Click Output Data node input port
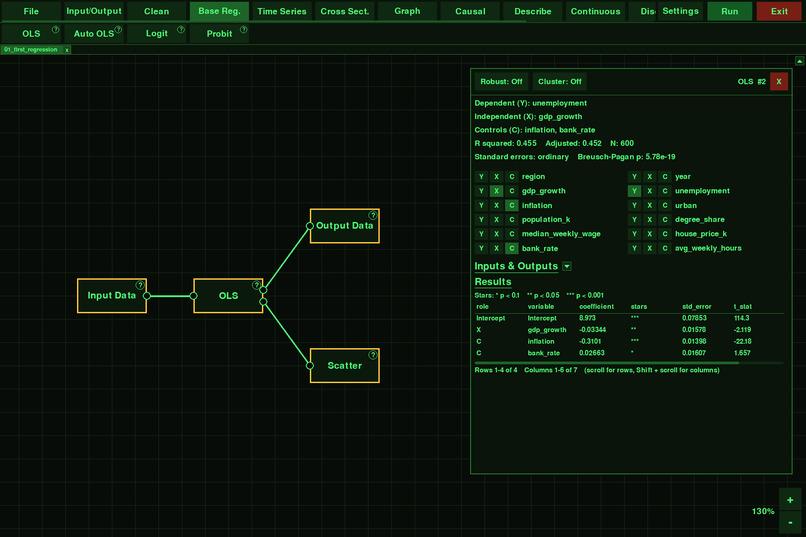 pos(309,226)
